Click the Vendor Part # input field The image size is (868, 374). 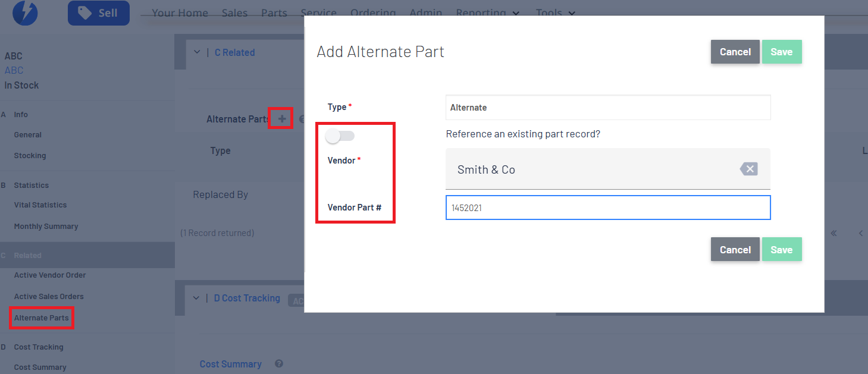tap(607, 208)
